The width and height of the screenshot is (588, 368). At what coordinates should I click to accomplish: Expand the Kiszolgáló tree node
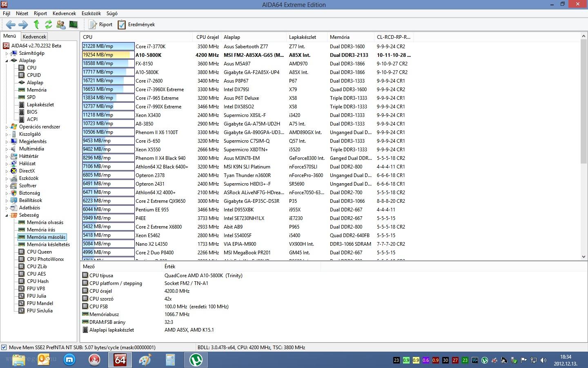pyautogui.click(x=7, y=135)
